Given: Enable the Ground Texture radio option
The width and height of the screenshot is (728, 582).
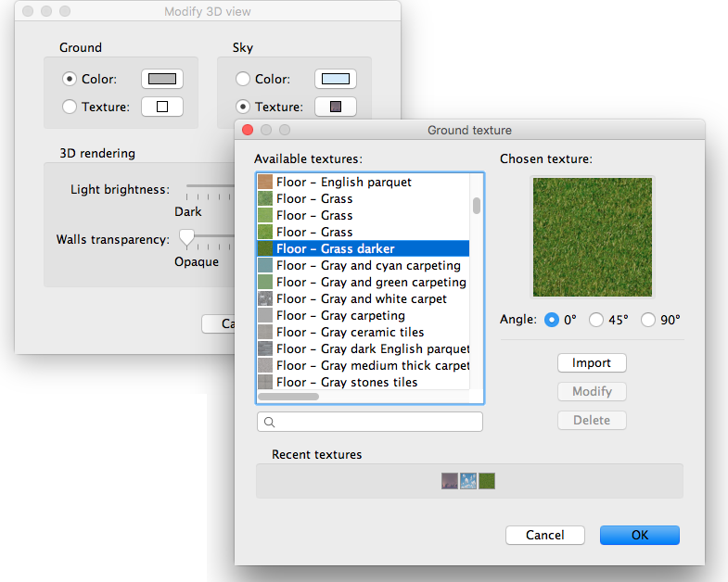Looking at the screenshot, I should pyautogui.click(x=70, y=107).
